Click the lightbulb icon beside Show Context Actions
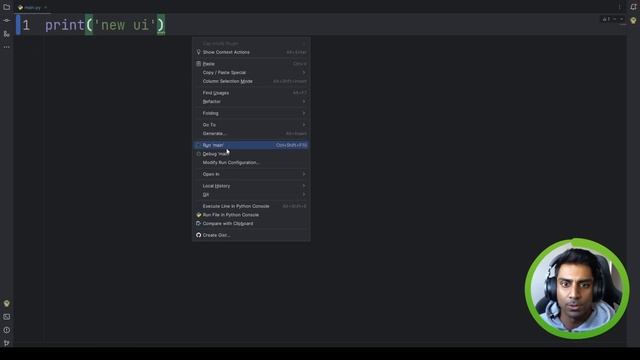The height and width of the screenshot is (360, 640). point(198,52)
